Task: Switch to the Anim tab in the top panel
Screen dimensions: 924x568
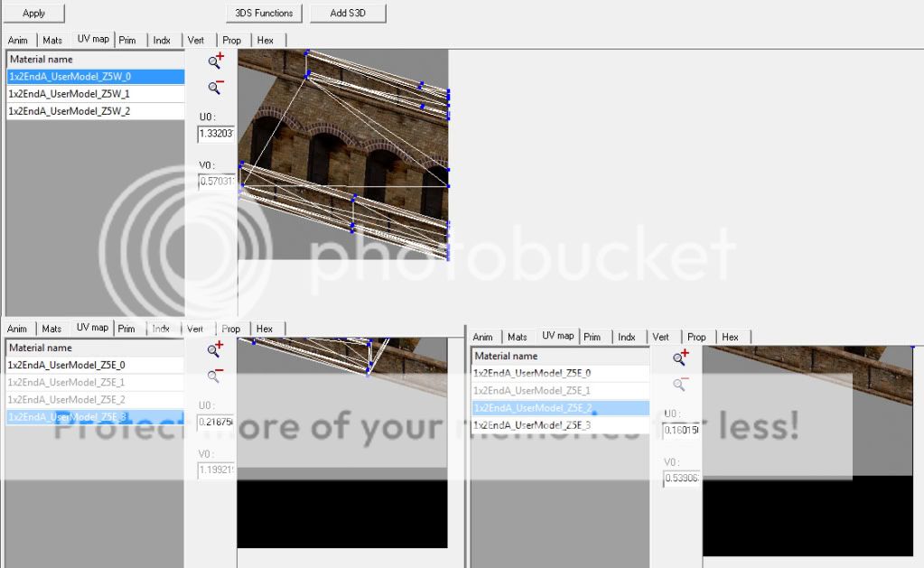Action: pos(19,40)
